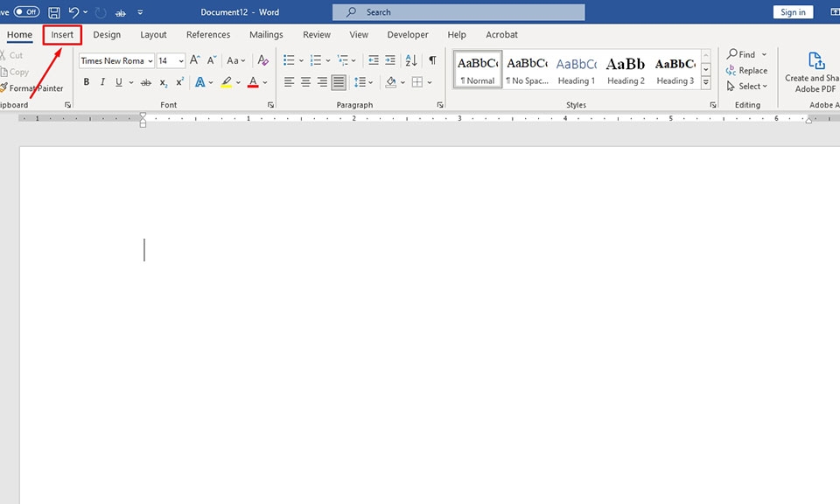The width and height of the screenshot is (840, 504).
Task: Click the Sort A-Z icon
Action: [410, 60]
